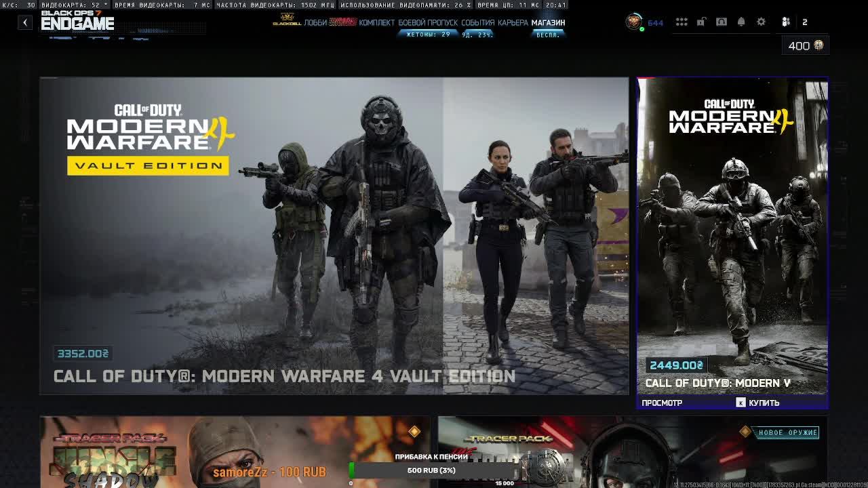Viewport: 868px width, 488px height.
Task: Open the БОЕВОЙ ПРОПУСК tab
Action: [428, 22]
